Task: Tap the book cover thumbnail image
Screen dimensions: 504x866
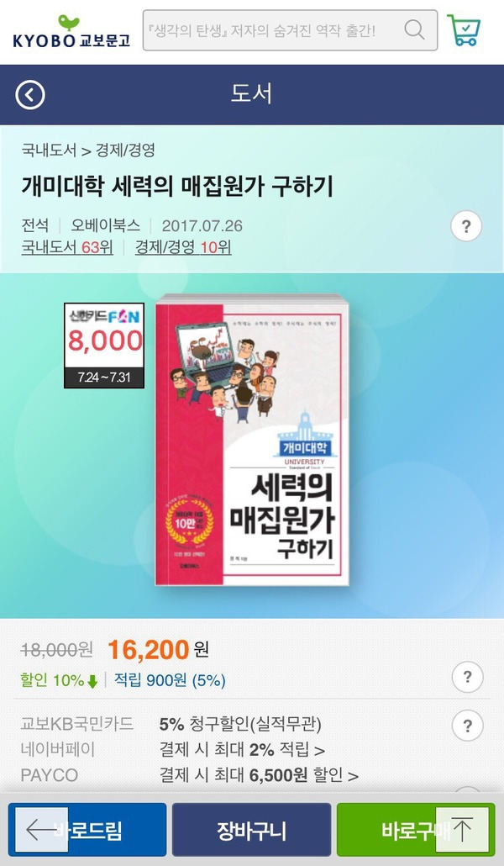Action: (252, 440)
